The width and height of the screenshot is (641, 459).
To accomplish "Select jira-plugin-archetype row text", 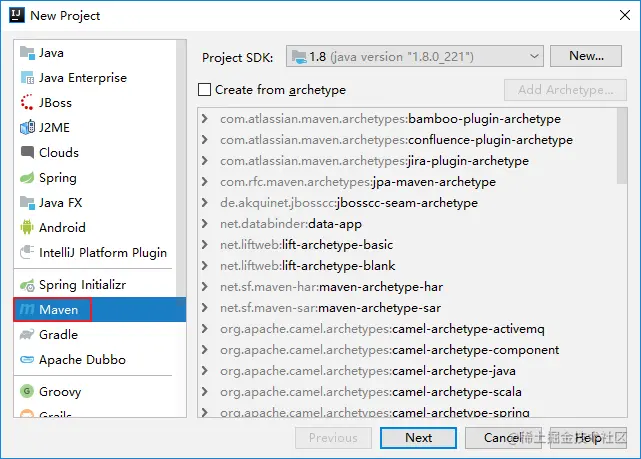I will coord(374,161).
